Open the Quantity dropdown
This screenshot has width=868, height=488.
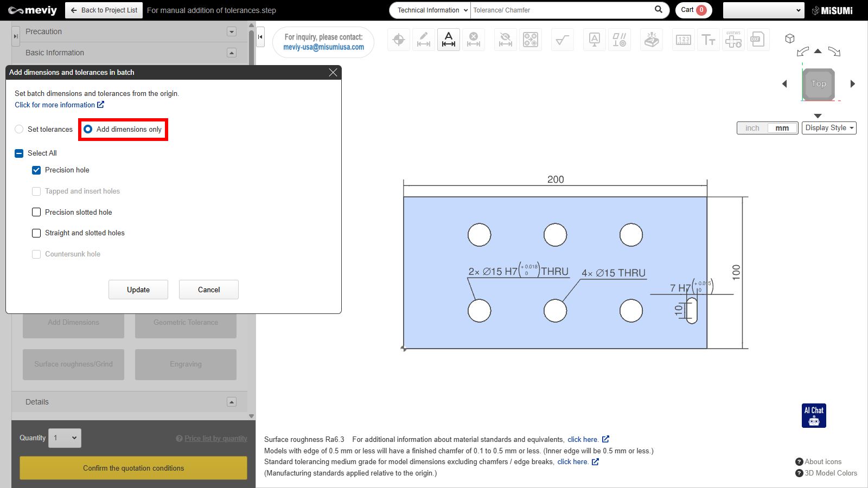click(x=65, y=438)
